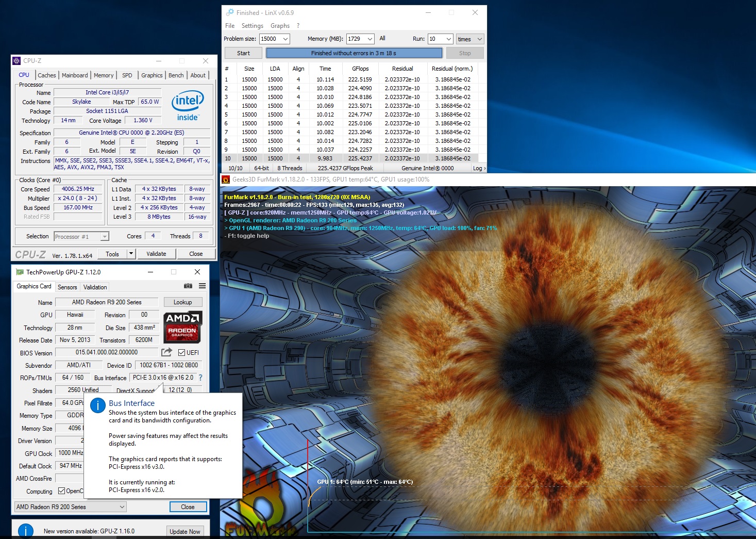
Task: Click the info icon beside new version notice
Action: [26, 531]
